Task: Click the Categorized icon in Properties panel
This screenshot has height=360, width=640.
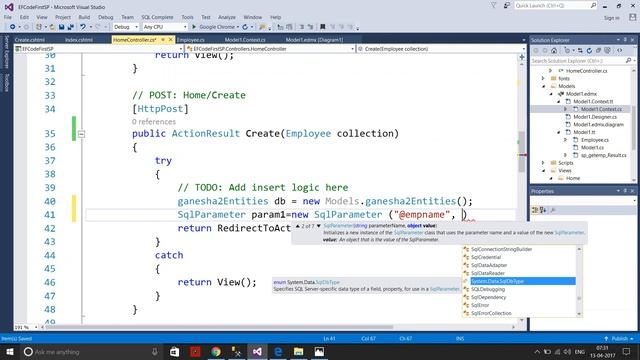Action: tap(535, 210)
